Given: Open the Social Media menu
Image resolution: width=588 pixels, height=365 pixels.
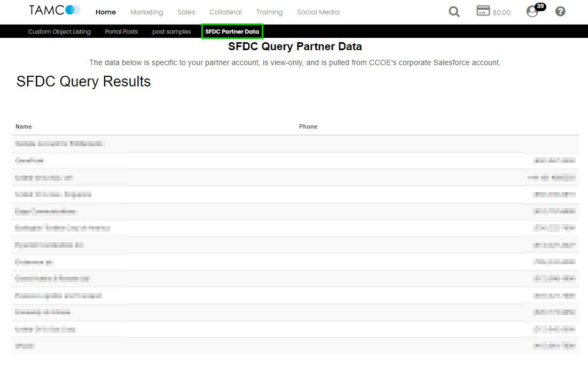Looking at the screenshot, I should point(318,12).
